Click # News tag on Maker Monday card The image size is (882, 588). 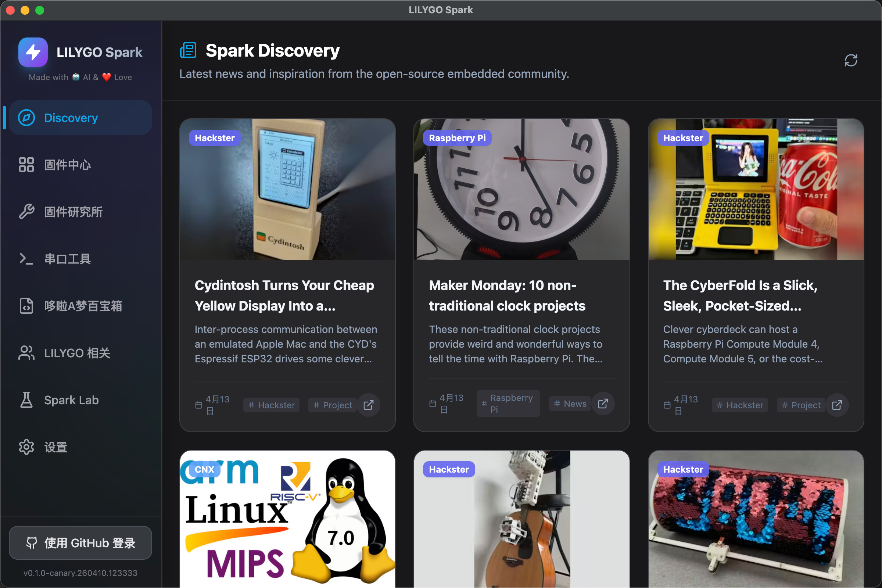point(570,404)
